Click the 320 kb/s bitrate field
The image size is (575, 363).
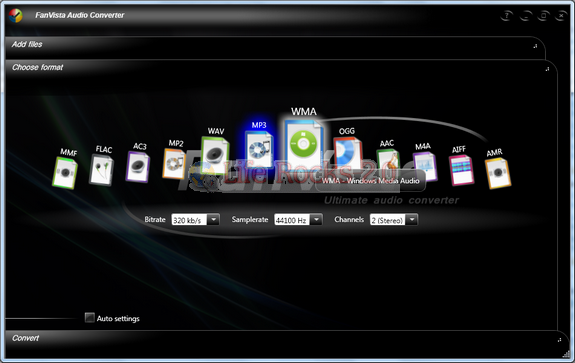189,220
